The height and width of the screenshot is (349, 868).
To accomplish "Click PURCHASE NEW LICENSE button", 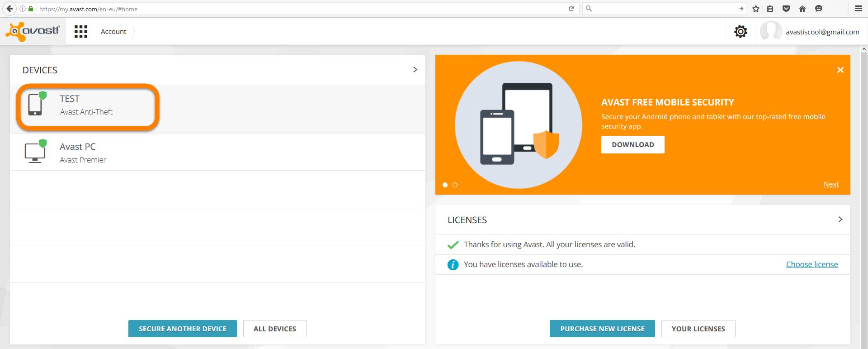I will (x=602, y=329).
